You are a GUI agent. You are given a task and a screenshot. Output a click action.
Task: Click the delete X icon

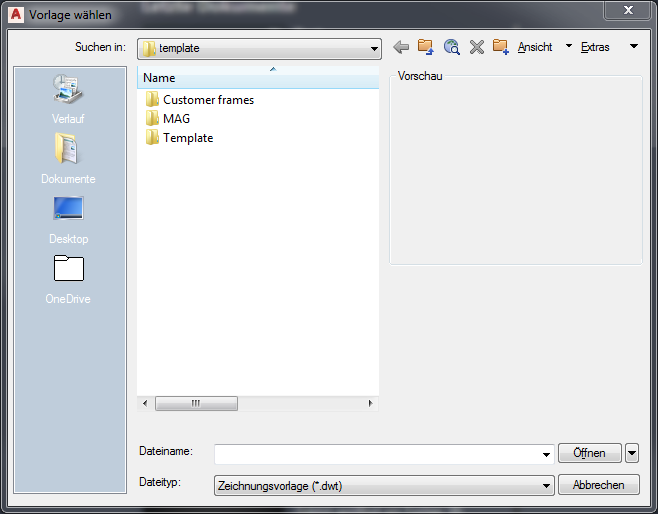click(476, 47)
